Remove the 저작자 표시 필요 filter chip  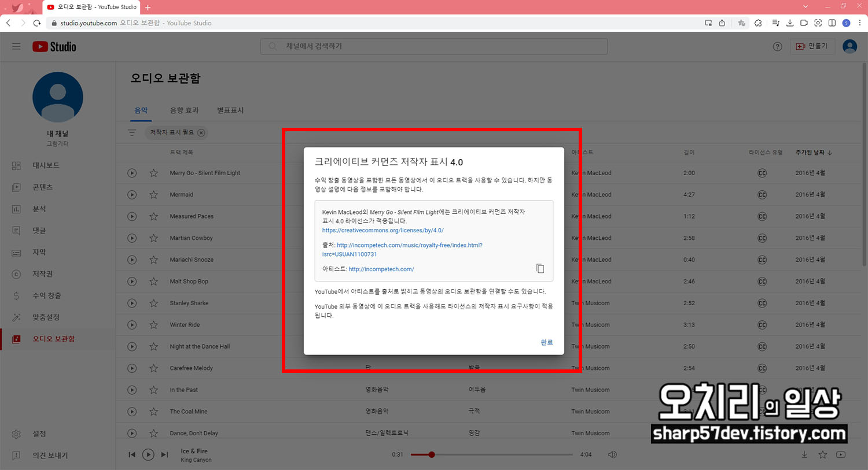[x=201, y=132]
